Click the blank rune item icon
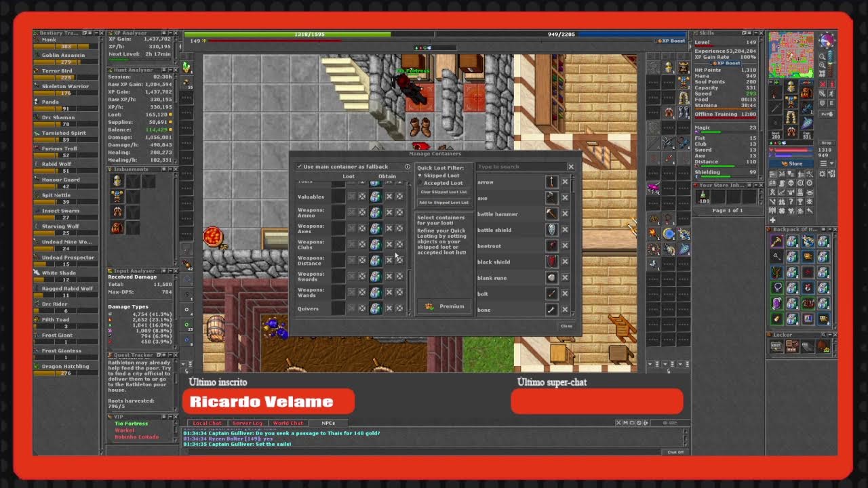The width and height of the screenshot is (868, 488). (551, 277)
